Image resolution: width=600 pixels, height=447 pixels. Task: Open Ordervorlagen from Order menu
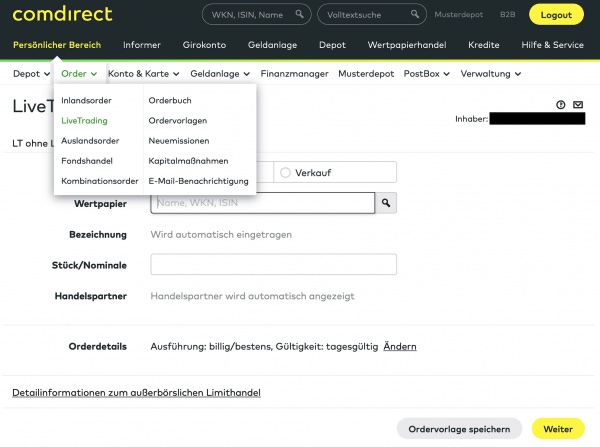point(178,121)
